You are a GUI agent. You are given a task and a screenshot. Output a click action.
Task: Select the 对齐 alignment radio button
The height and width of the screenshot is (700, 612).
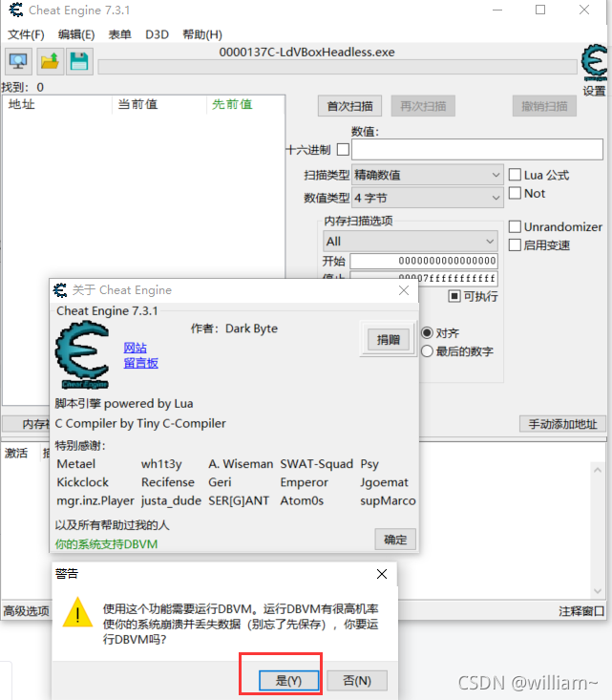click(x=427, y=333)
